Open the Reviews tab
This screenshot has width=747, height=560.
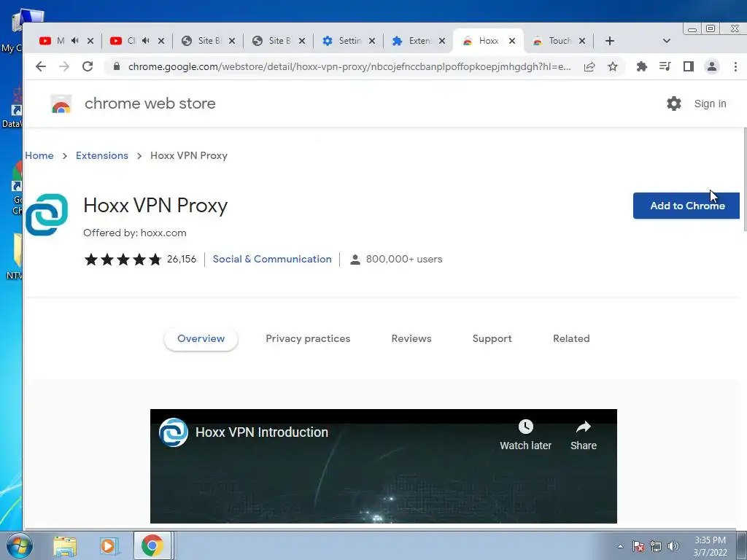click(411, 338)
